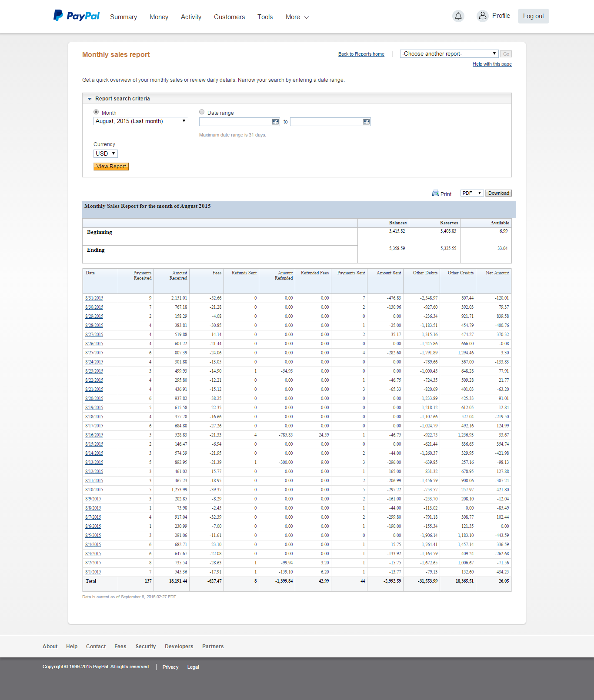The height and width of the screenshot is (700, 594).
Task: Open the 8/5/2015 date link
Action: [x=93, y=536]
